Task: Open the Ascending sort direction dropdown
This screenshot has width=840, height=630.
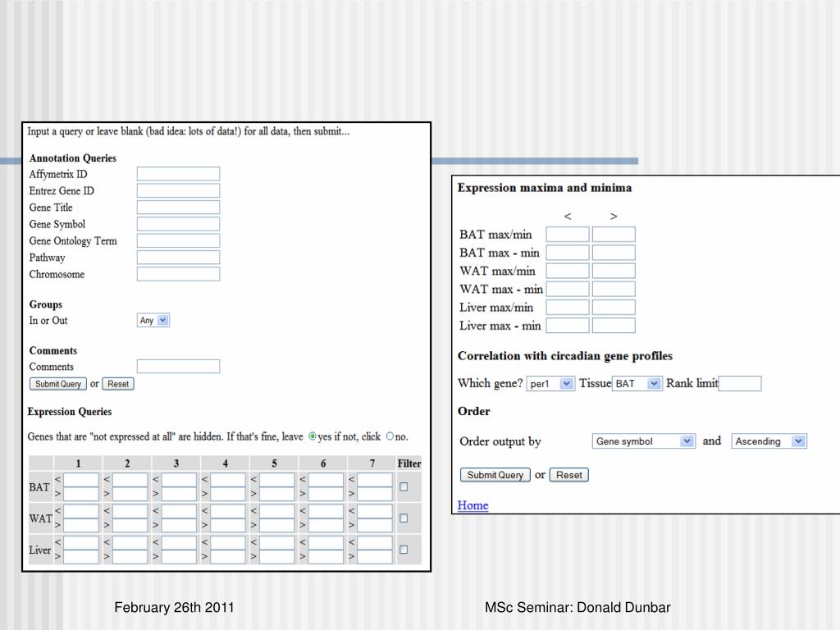Action: pyautogui.click(x=769, y=441)
